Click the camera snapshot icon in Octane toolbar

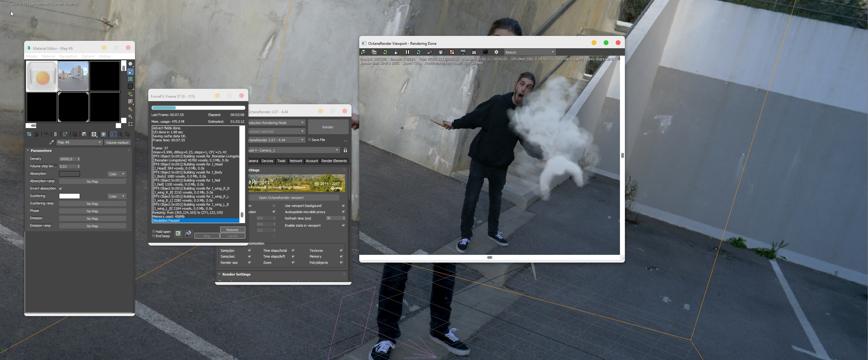point(485,52)
